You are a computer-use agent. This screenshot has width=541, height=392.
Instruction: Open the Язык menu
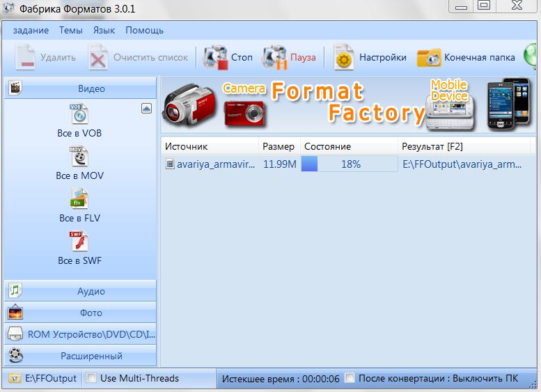[104, 31]
